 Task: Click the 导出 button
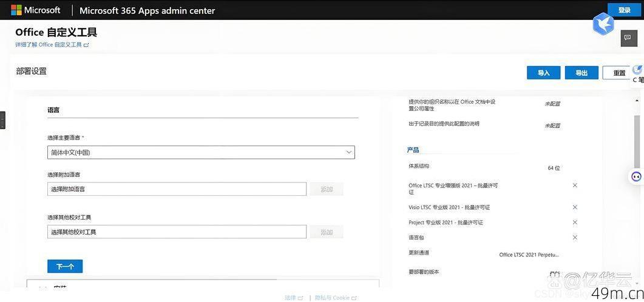tap(581, 73)
